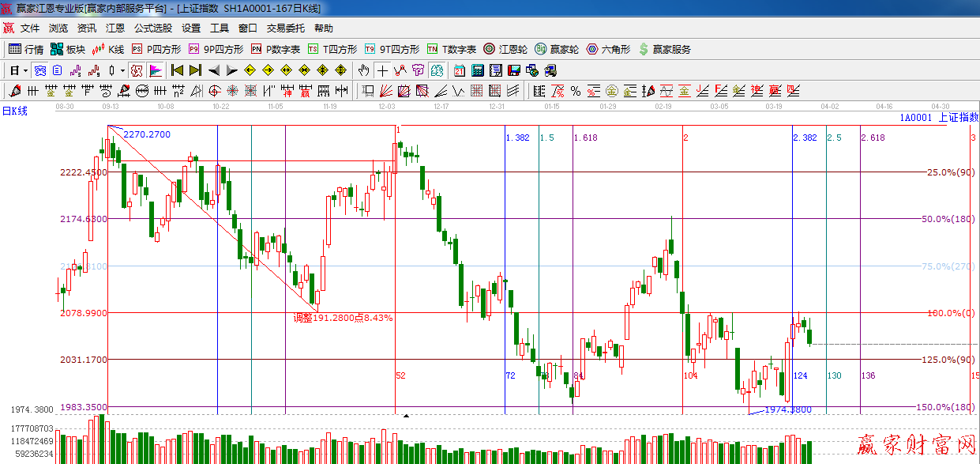Click the 1.618 Fibonacci time line label

(584, 138)
